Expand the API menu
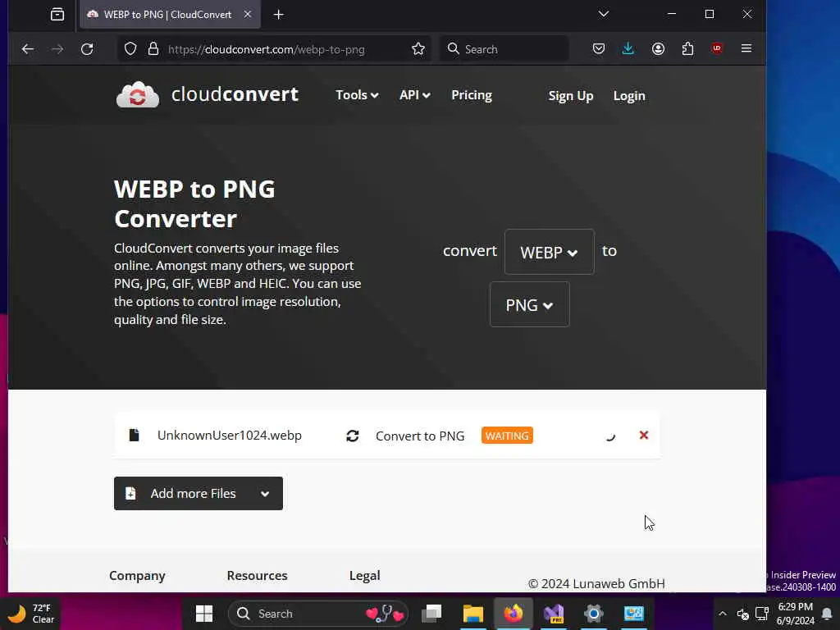The width and height of the screenshot is (840, 630). click(414, 95)
